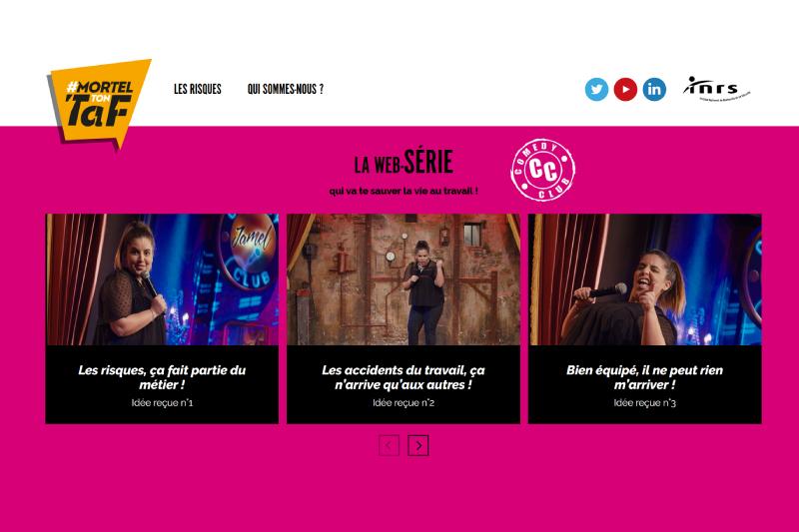This screenshot has width=799, height=532.
Task: Open 'Bien équipé, il ne peut rien m'arriver' title
Action: (644, 377)
